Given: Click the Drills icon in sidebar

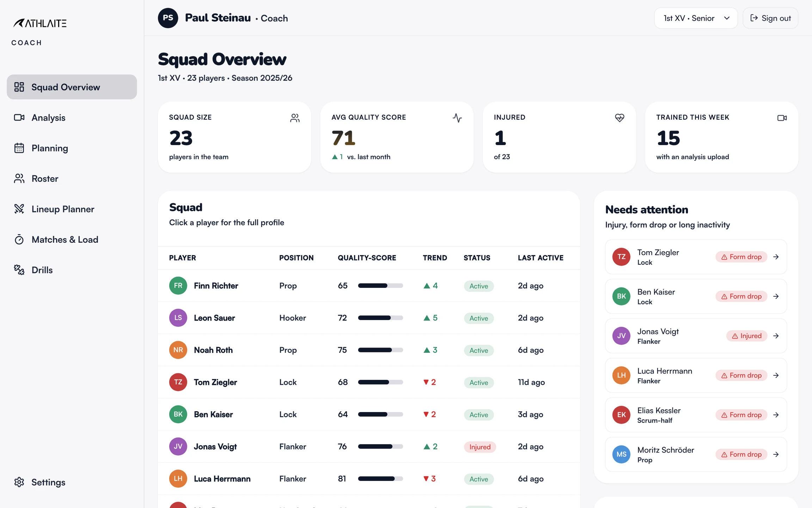Looking at the screenshot, I should pos(19,270).
